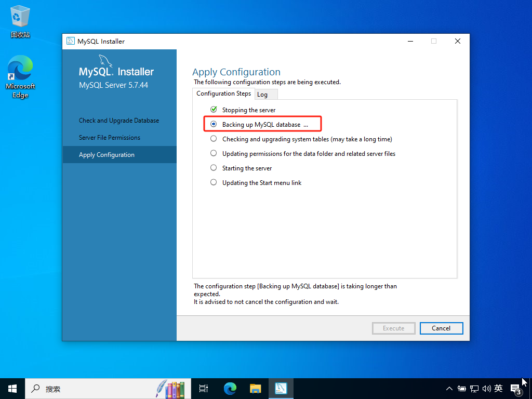The image size is (532, 399).
Task: Click the network tray icon
Action: [474, 388]
